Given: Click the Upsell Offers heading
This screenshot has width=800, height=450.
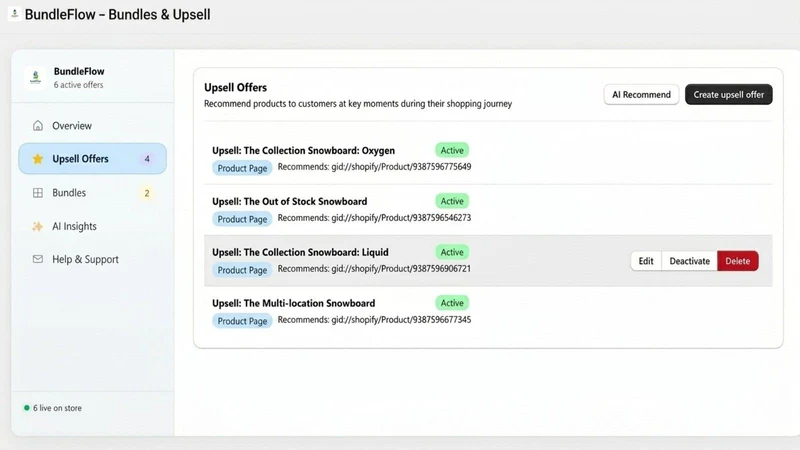Looking at the screenshot, I should pyautogui.click(x=235, y=87).
